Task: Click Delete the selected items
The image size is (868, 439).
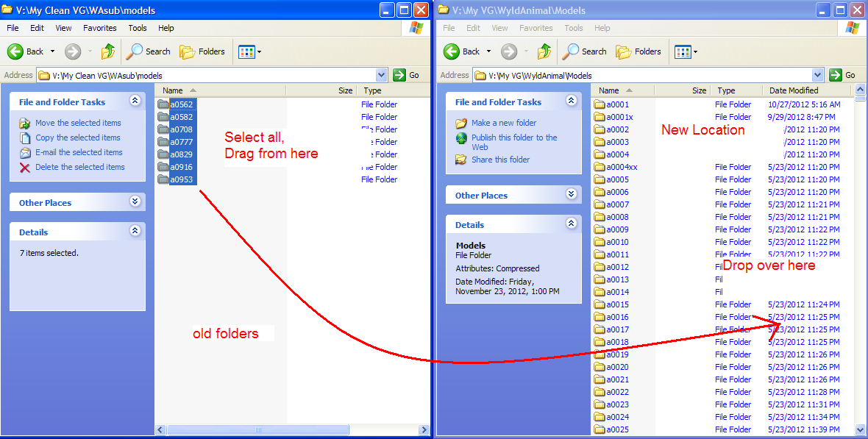Action: pos(79,167)
